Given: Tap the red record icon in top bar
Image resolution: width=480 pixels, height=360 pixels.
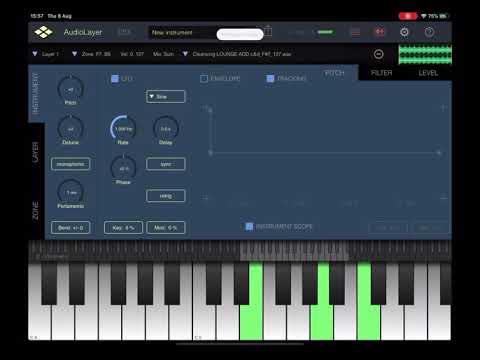Looking at the screenshot, I should pos(380,32).
